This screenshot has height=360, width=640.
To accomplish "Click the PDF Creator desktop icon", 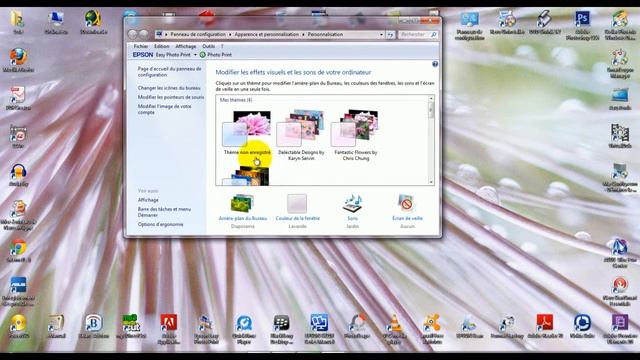I will (x=18, y=98).
